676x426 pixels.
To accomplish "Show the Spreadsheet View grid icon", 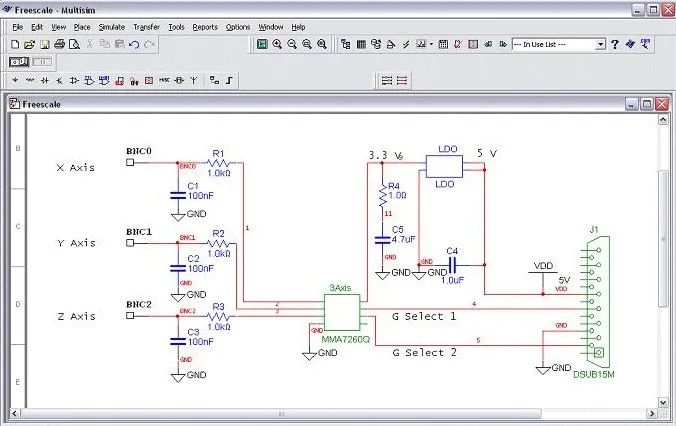I will coord(361,44).
